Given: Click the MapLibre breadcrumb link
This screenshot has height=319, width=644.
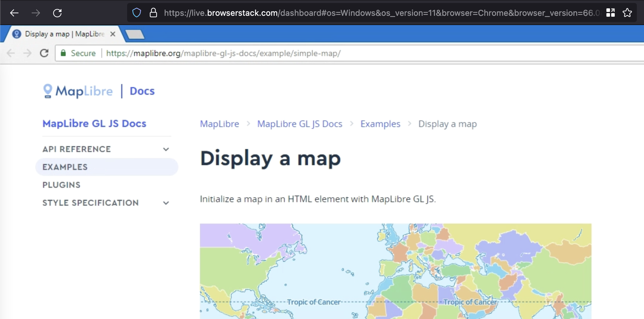Looking at the screenshot, I should coord(220,124).
